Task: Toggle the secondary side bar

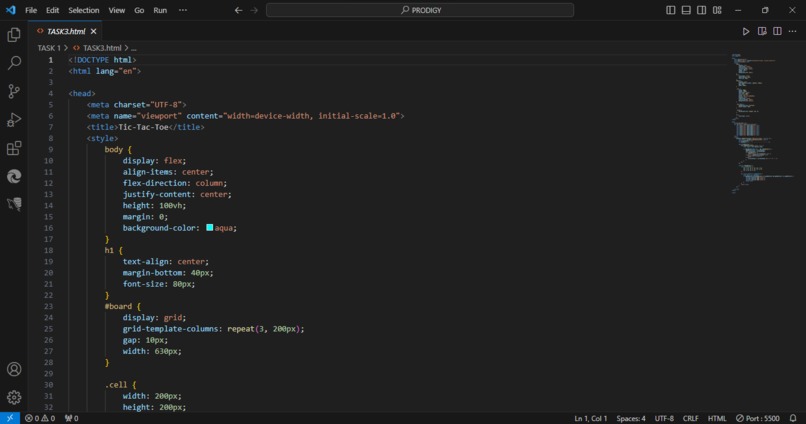Action: pos(702,10)
